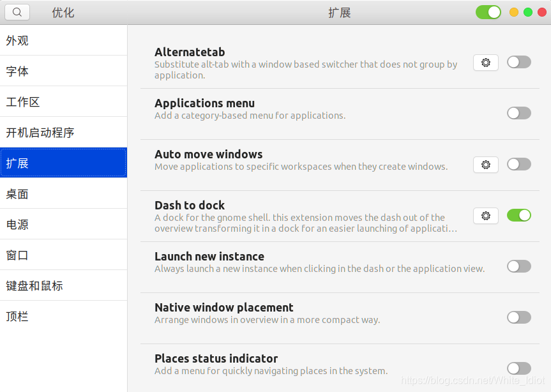Select 扩展 in the sidebar
The height and width of the screenshot is (392, 551).
[63, 163]
